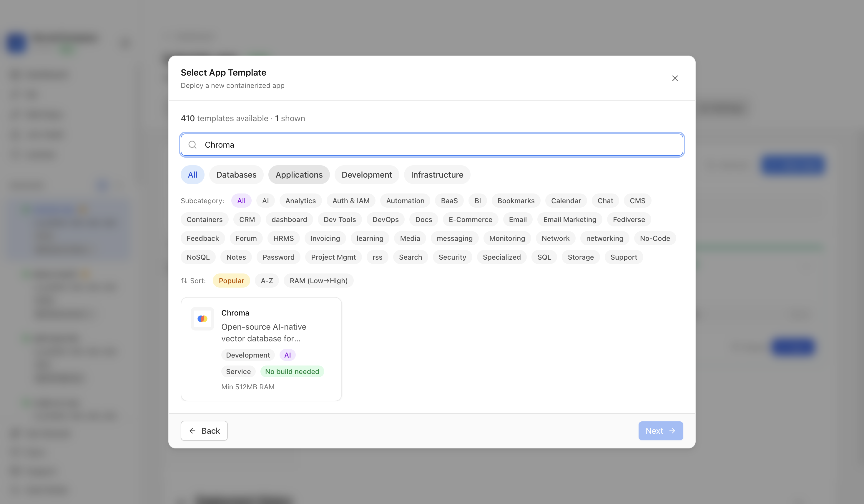Filter by Password subcategory
Image resolution: width=864 pixels, height=504 pixels.
click(278, 257)
